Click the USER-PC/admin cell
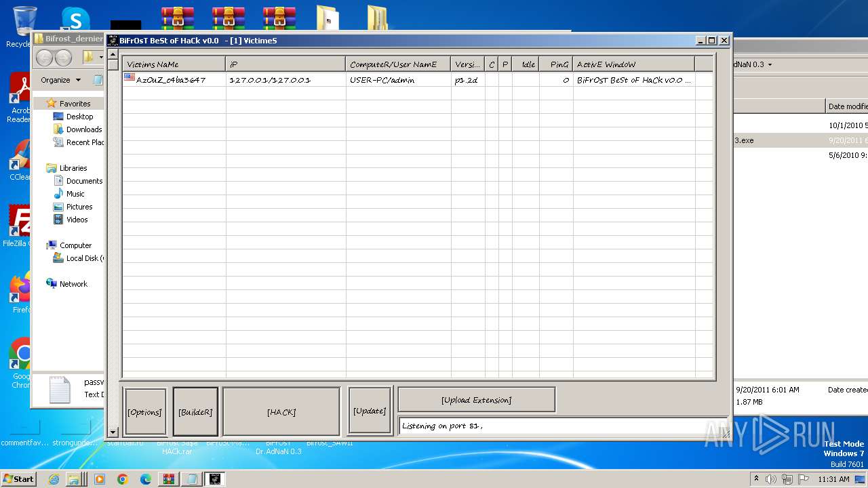The height and width of the screenshot is (488, 868). tap(398, 79)
